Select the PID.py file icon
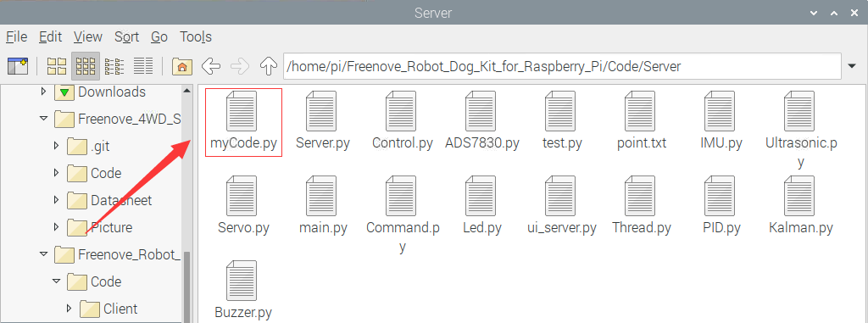The height and width of the screenshot is (323, 868). pos(721,196)
